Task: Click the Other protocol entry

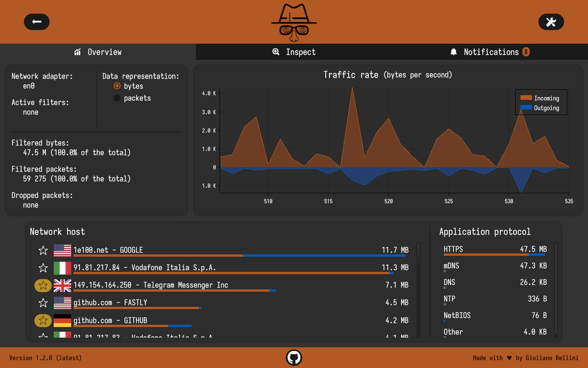Action: pos(495,332)
